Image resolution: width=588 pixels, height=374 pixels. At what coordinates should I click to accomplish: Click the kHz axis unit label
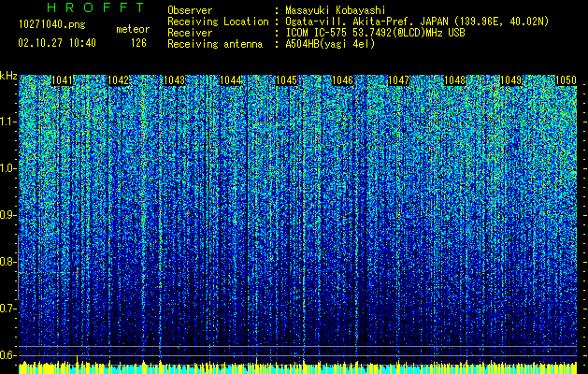point(8,76)
